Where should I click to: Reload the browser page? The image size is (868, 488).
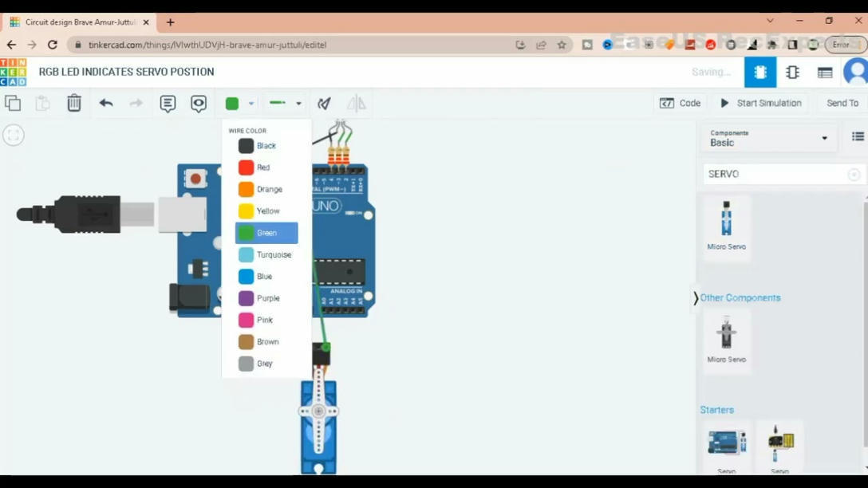pos(53,45)
